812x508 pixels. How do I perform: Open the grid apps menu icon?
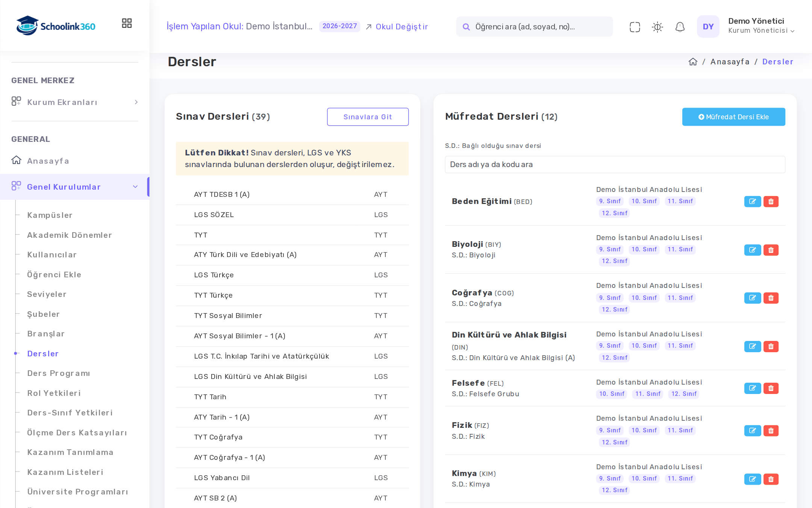pos(127,23)
